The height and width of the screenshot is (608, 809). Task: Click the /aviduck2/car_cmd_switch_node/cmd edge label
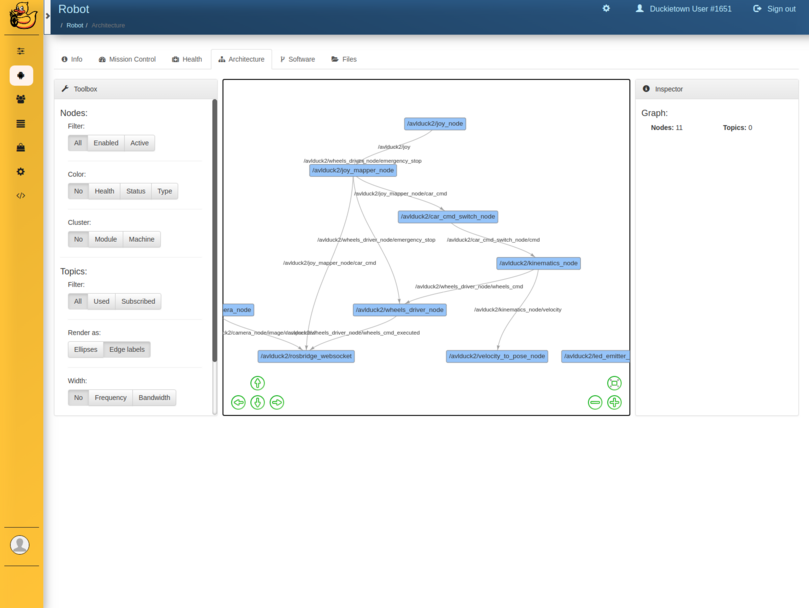pos(493,240)
